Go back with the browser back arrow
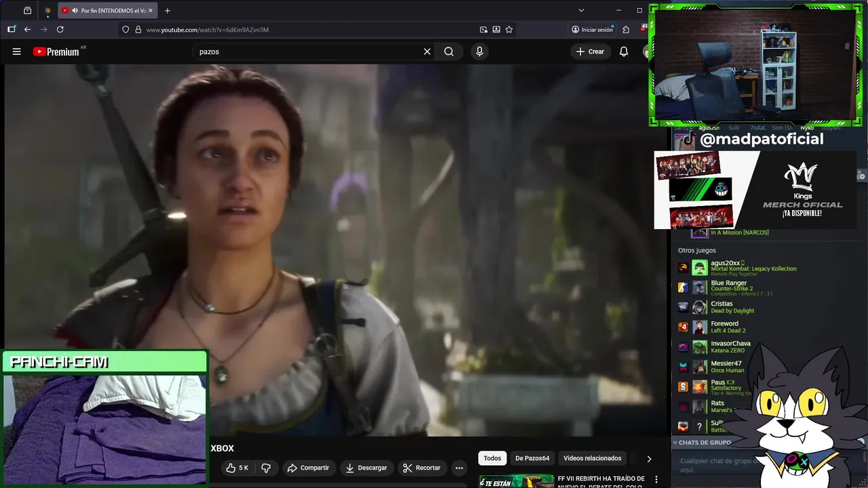The width and height of the screenshot is (868, 488). point(28,29)
